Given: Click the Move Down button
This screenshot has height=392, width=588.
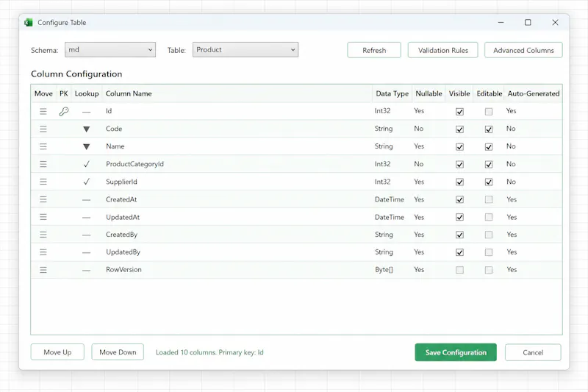Looking at the screenshot, I should pyautogui.click(x=118, y=352).
